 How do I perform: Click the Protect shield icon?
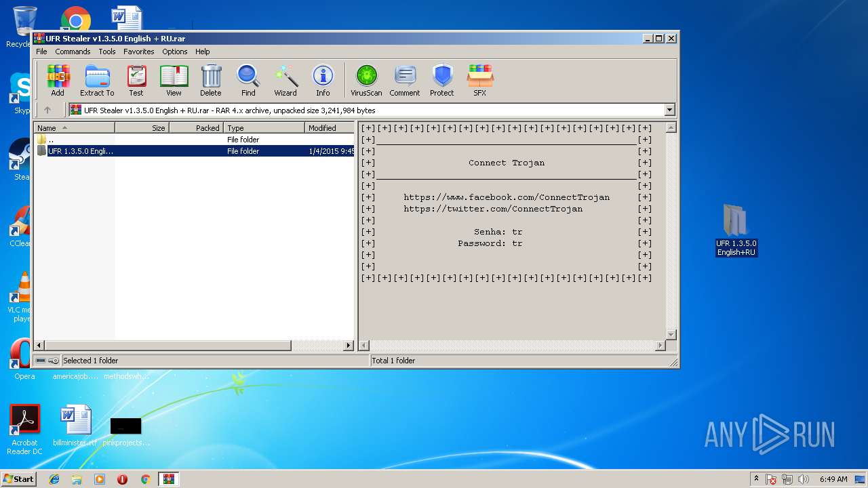(442, 81)
